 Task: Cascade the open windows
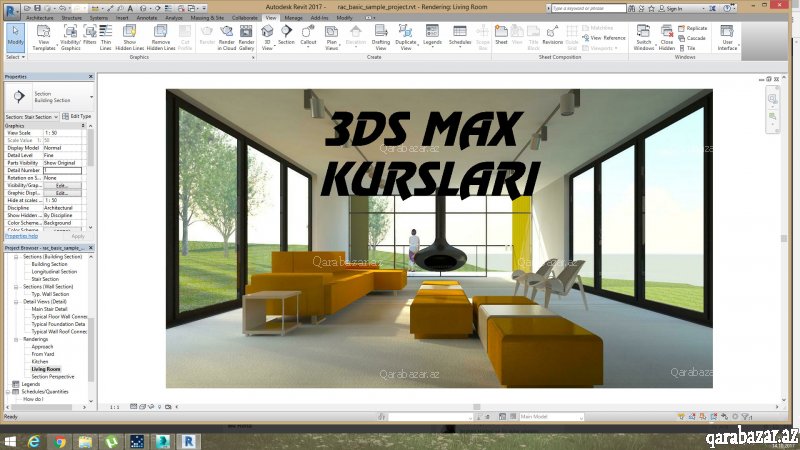coord(692,38)
